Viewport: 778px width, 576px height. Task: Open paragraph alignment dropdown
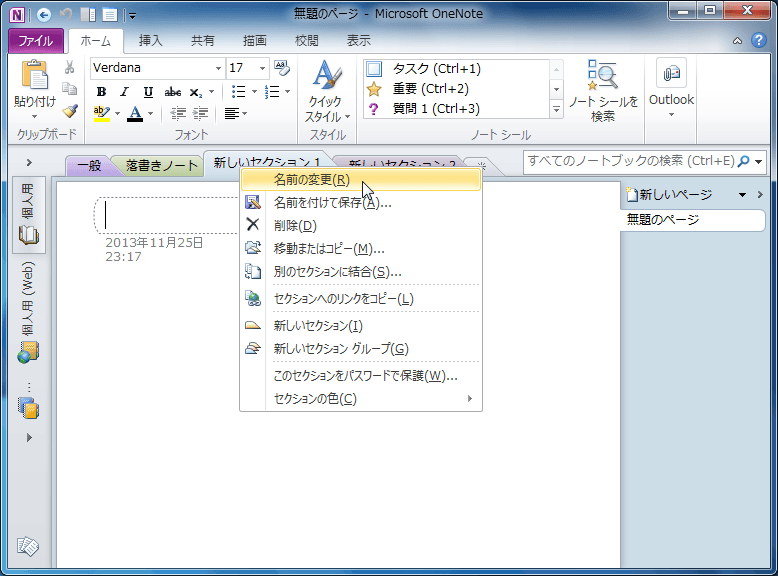click(x=236, y=114)
